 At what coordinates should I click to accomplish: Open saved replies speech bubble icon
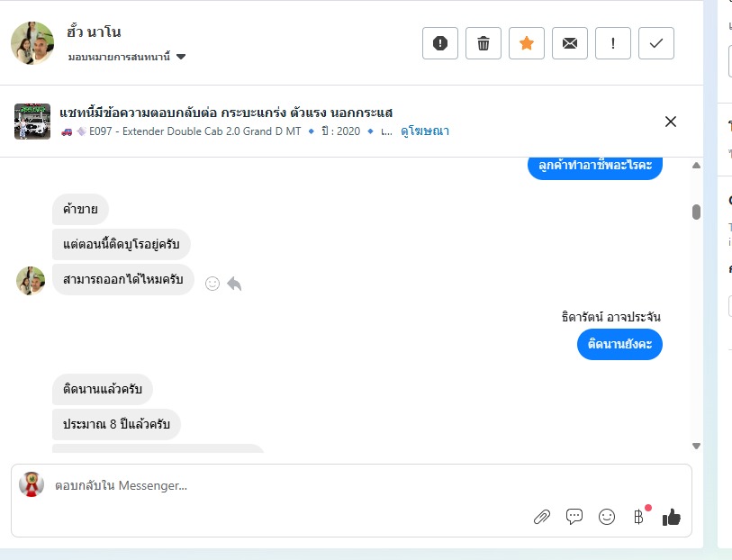[x=574, y=517]
